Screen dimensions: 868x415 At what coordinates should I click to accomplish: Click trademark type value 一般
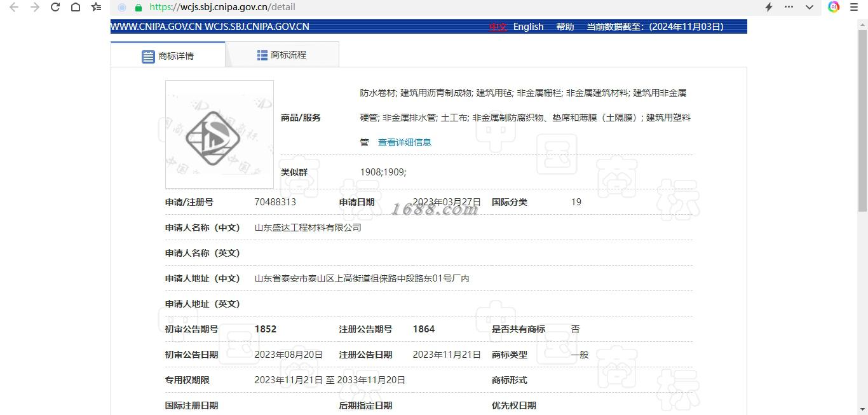click(580, 355)
